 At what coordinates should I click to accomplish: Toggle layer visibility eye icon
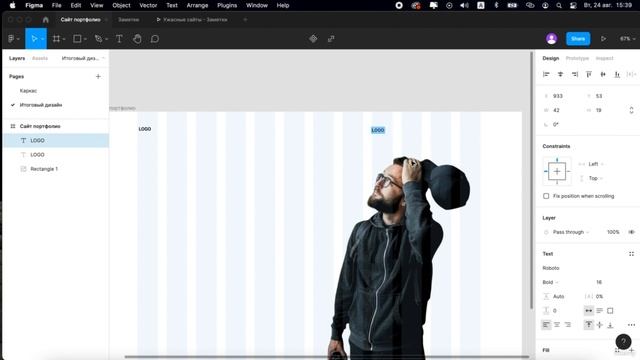(x=631, y=232)
